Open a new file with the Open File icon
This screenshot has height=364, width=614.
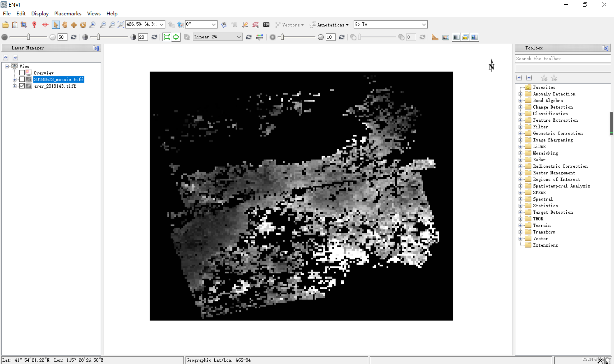(x=5, y=25)
